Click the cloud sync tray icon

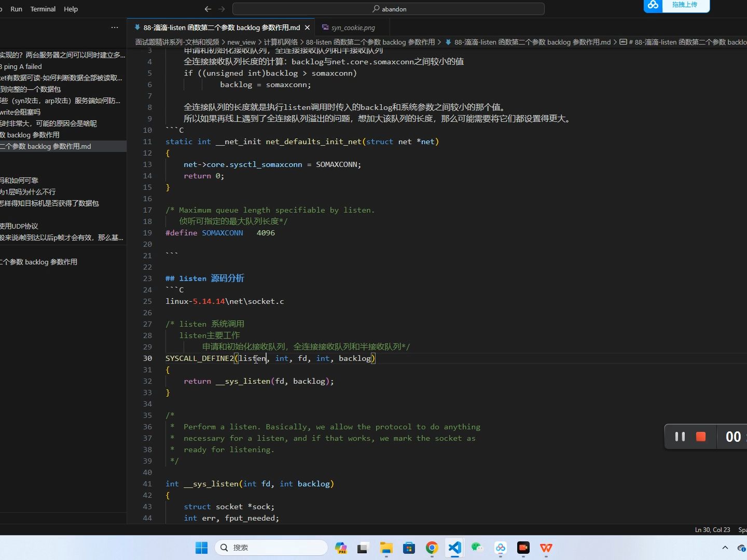click(x=742, y=548)
